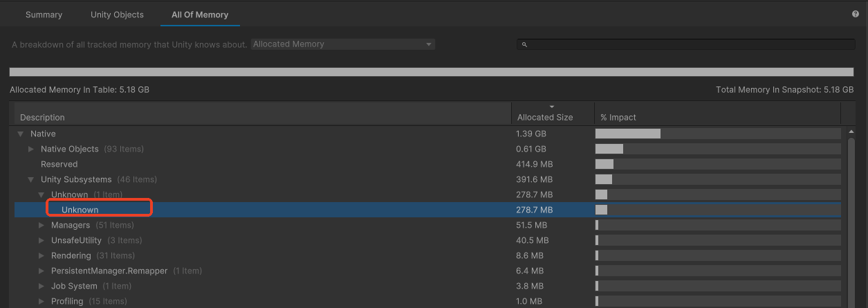Select the All Of Memory tab
The width and height of the screenshot is (868, 308).
click(200, 15)
